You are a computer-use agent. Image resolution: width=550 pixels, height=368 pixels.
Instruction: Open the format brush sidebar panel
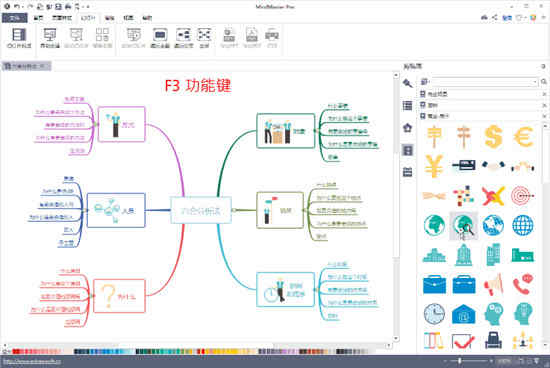407,83
